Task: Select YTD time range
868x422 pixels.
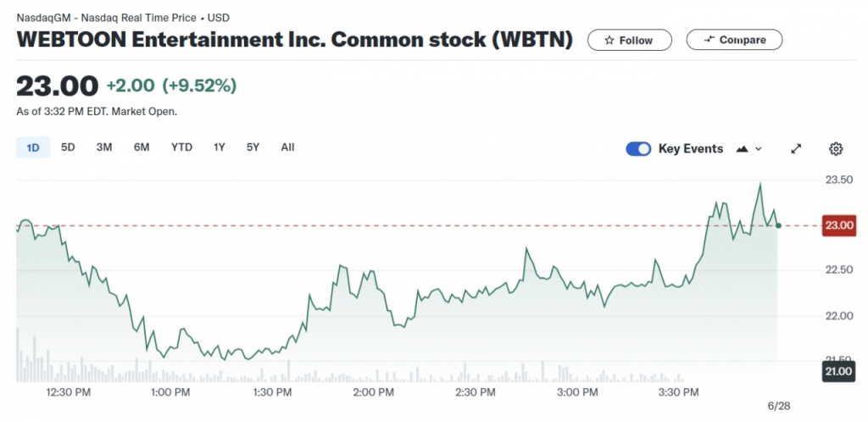Action: pyautogui.click(x=181, y=147)
